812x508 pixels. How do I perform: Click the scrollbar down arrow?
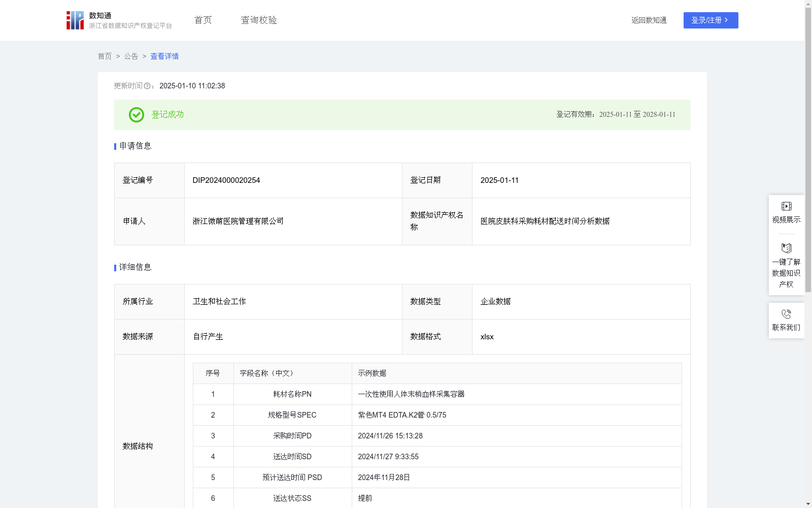(808, 504)
